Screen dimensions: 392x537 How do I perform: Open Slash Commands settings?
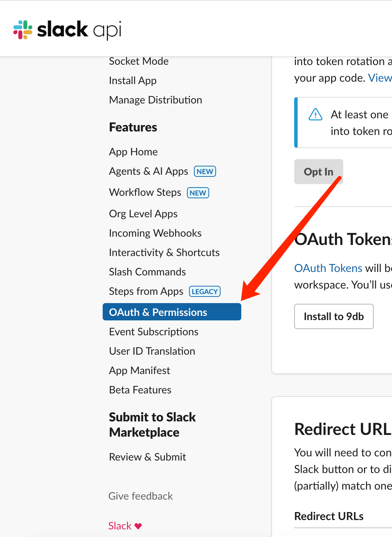tap(147, 272)
